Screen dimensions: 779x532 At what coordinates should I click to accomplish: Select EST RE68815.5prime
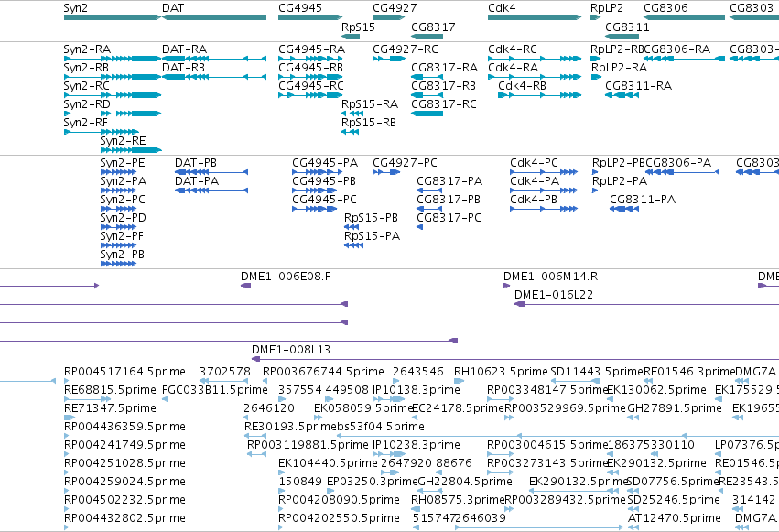tap(88, 399)
